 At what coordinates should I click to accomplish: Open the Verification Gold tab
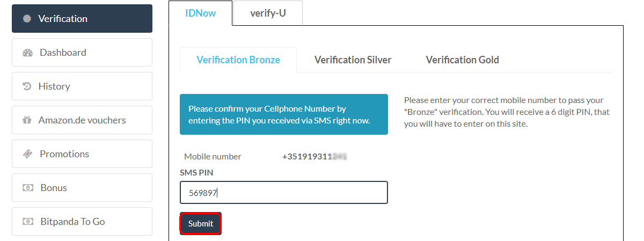point(462,60)
